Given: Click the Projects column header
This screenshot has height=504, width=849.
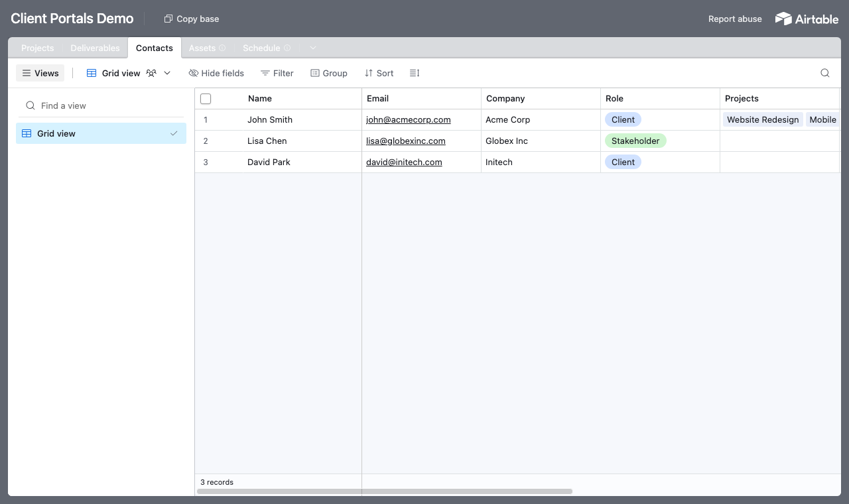Looking at the screenshot, I should tap(779, 99).
